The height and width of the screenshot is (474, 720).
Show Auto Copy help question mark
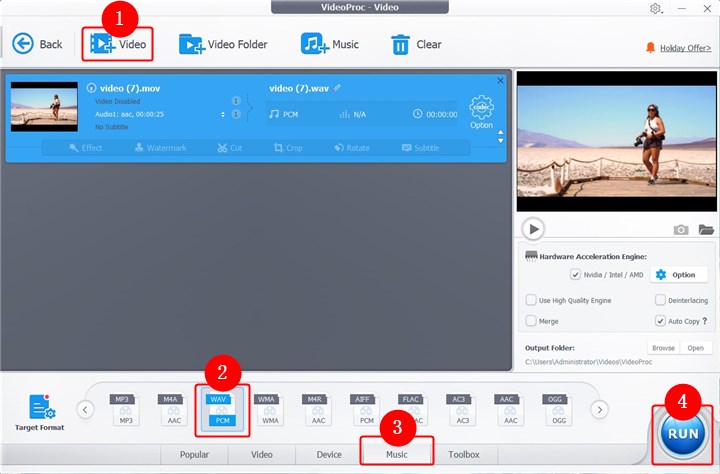[x=705, y=321]
